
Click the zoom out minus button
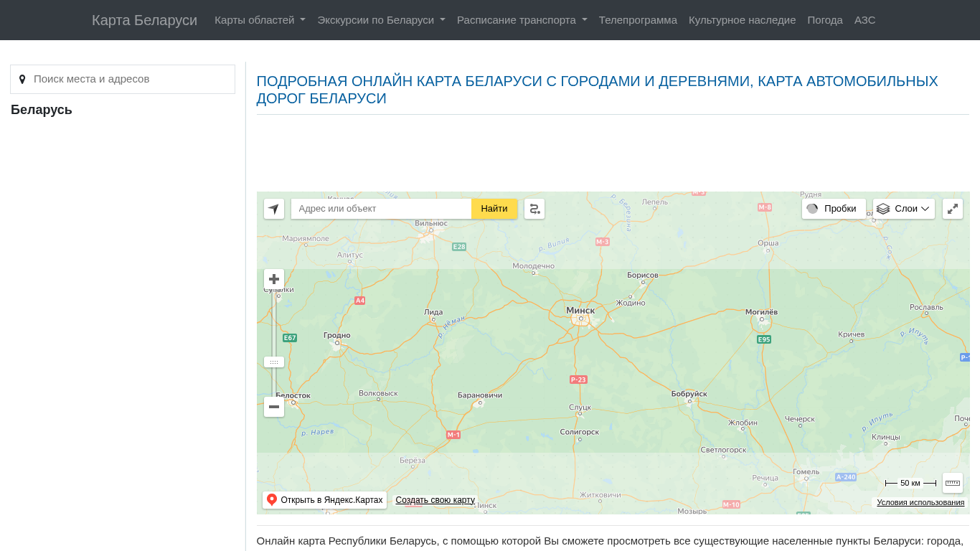tap(273, 407)
